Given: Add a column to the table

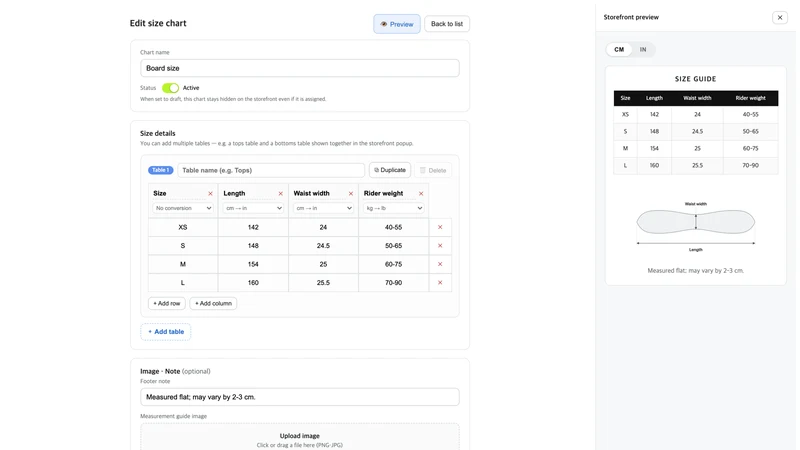Looking at the screenshot, I should [x=213, y=303].
